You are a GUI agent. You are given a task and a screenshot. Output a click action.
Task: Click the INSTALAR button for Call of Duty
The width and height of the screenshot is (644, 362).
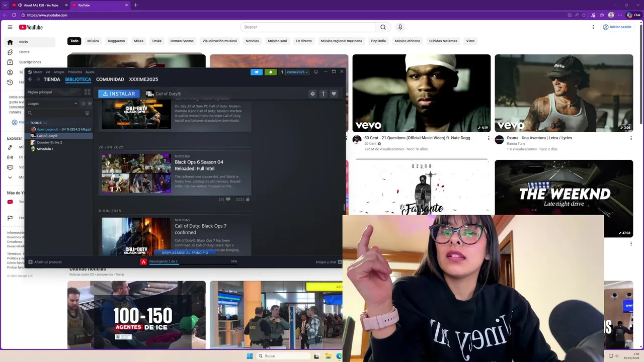point(119,94)
